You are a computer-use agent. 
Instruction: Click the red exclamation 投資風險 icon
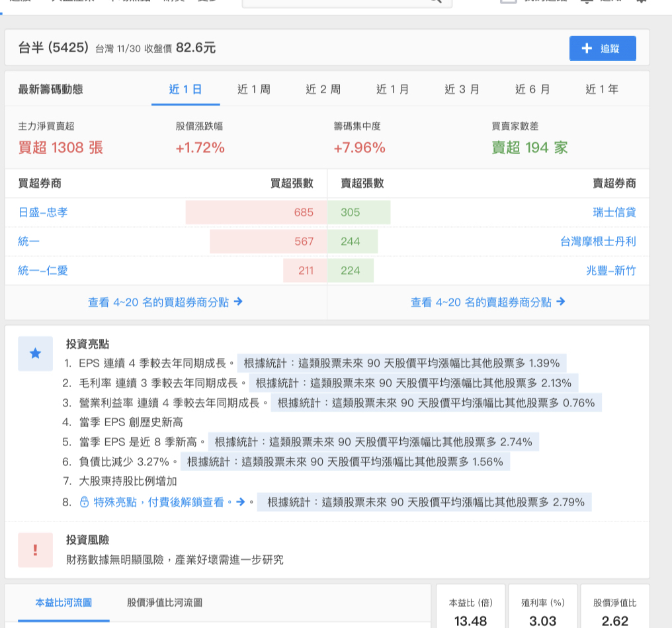click(36, 550)
